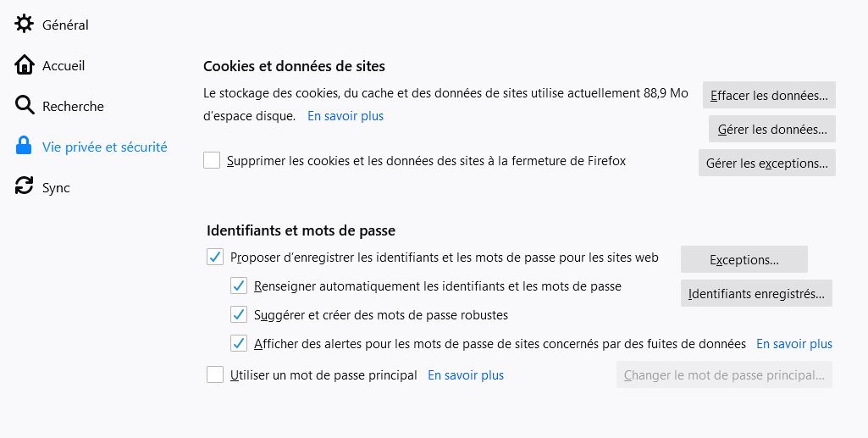This screenshot has width=868, height=438.
Task: Disable Suggérer et créer des mots de passe robustes
Action: [239, 315]
